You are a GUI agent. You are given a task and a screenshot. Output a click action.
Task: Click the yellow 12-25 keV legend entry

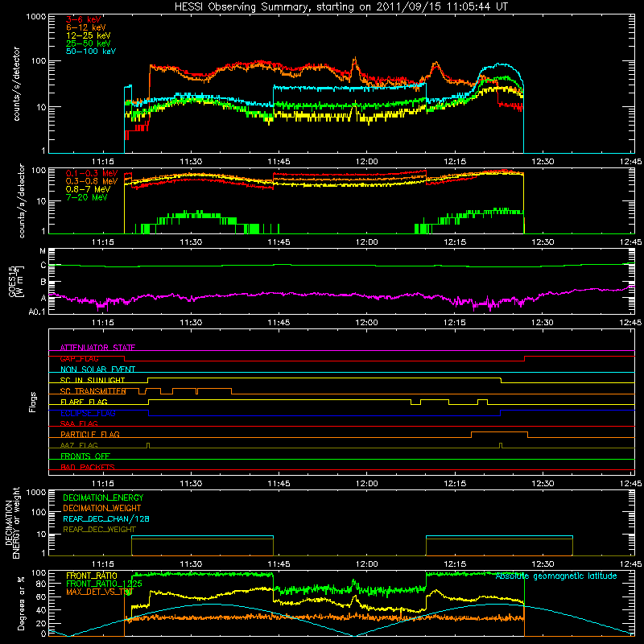(x=89, y=35)
